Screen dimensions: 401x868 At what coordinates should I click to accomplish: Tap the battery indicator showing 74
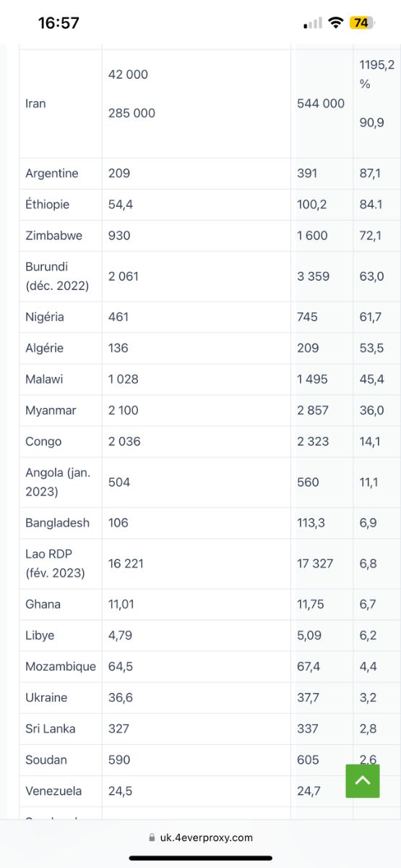click(x=361, y=23)
